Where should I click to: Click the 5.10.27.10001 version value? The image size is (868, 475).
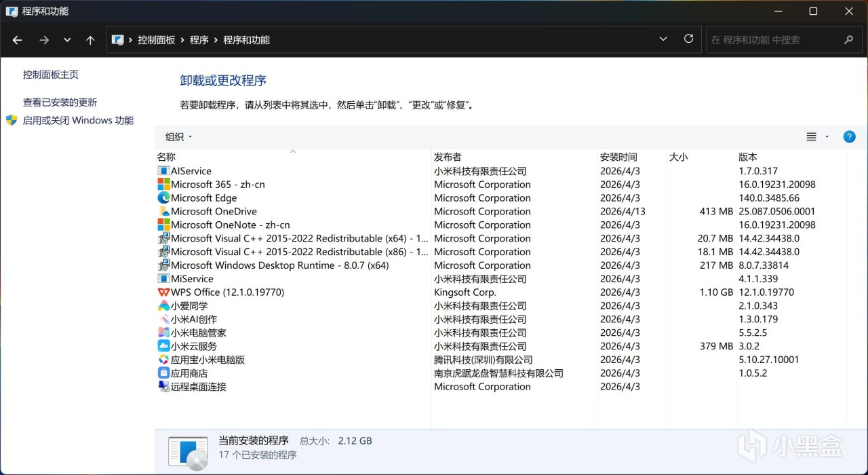[769, 360]
